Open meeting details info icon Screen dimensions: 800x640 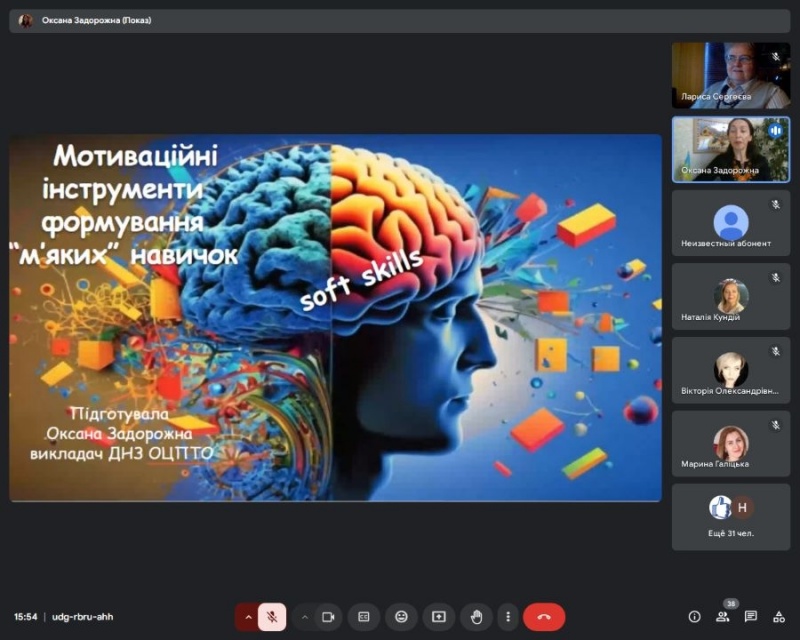(x=694, y=617)
